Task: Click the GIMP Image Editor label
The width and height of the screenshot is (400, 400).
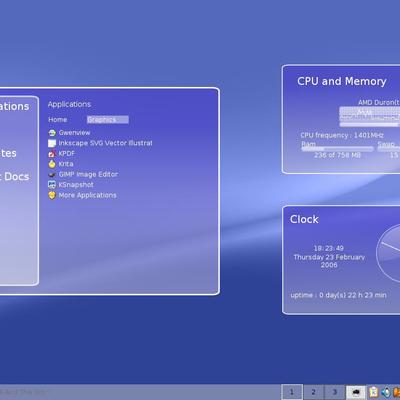Action: point(88,174)
